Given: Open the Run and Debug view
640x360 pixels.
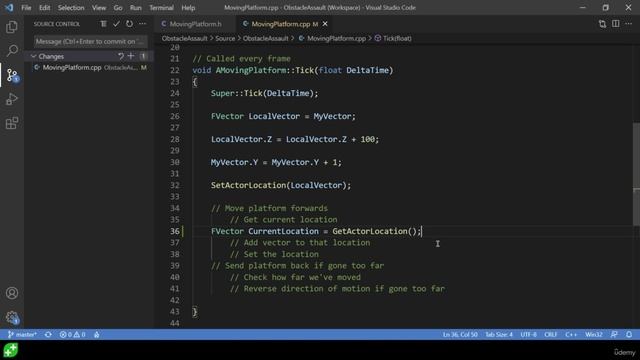Looking at the screenshot, I should point(12,99).
